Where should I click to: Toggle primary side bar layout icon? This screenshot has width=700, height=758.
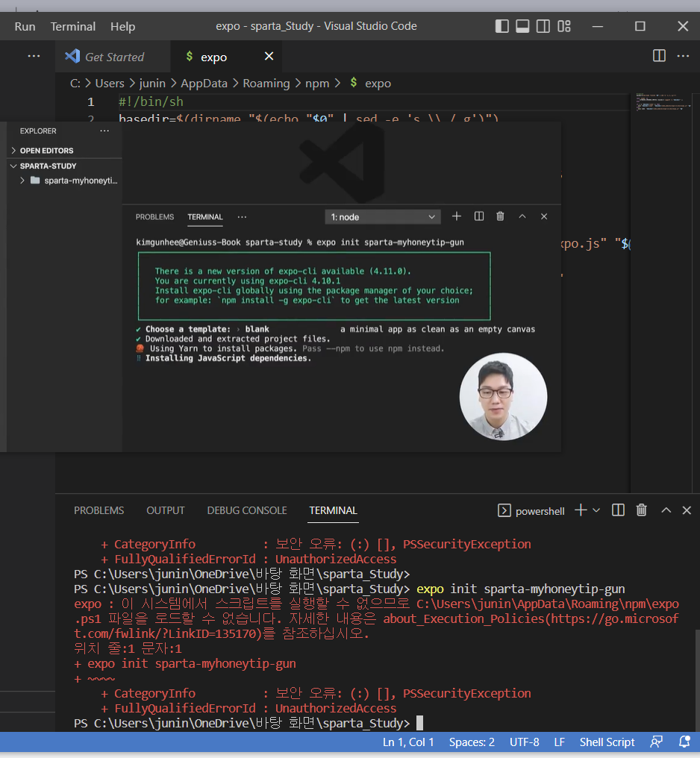click(x=501, y=26)
